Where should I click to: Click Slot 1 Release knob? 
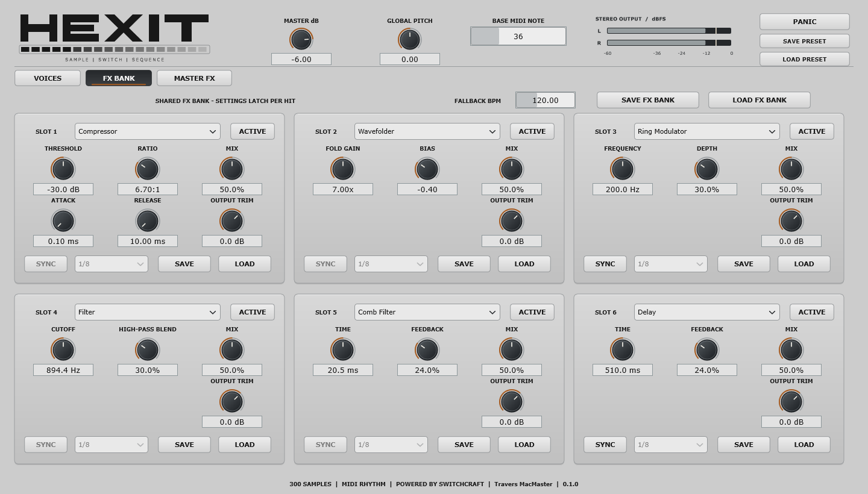(148, 221)
